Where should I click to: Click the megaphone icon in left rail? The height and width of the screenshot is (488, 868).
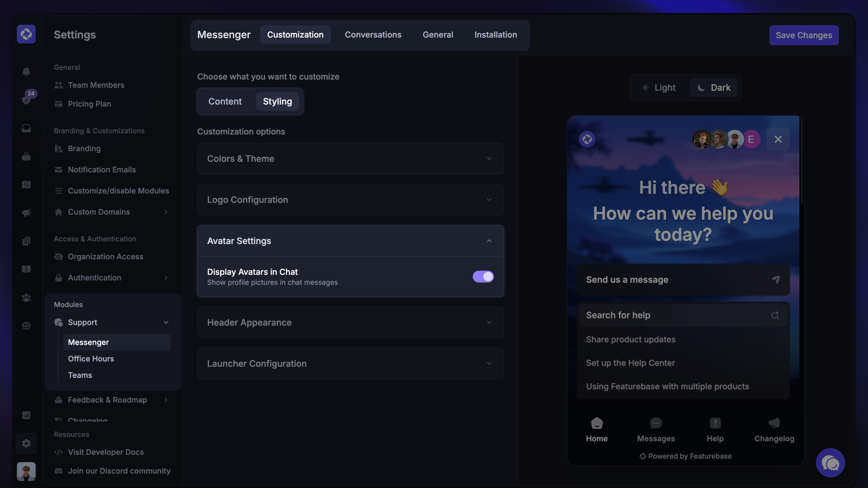pos(26,213)
